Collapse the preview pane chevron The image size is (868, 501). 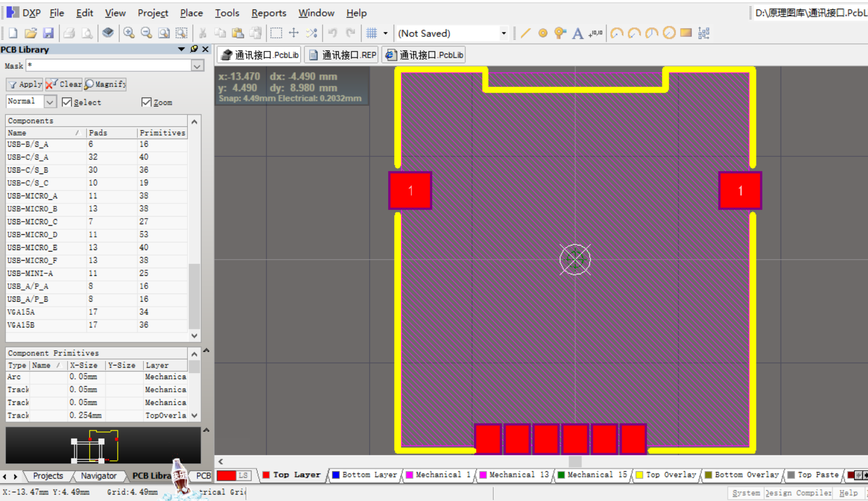206,430
